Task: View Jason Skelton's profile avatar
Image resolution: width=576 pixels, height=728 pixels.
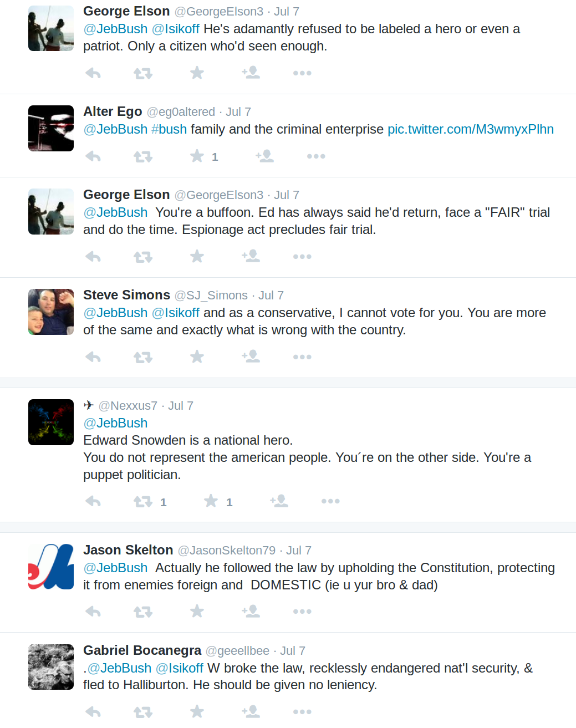Action: pyautogui.click(x=51, y=567)
